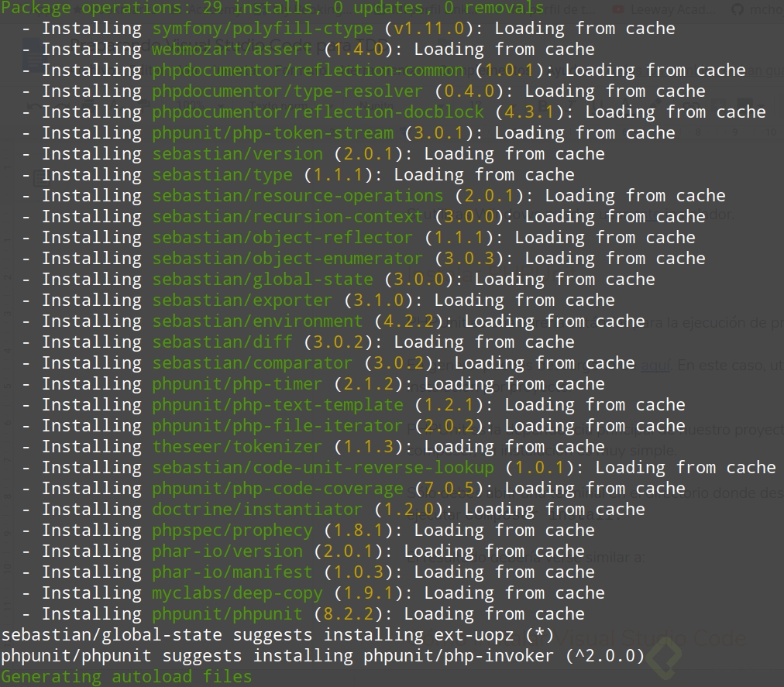This screenshot has width=784, height=687.
Task: Select the green phpunit/phpunit package name
Action: pyautogui.click(x=227, y=614)
